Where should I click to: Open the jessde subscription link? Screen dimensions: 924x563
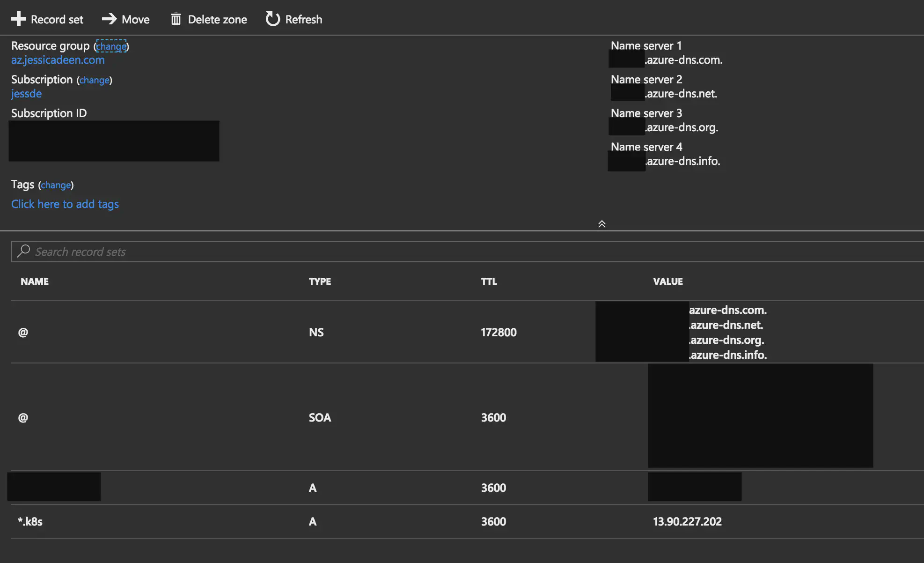(x=26, y=94)
